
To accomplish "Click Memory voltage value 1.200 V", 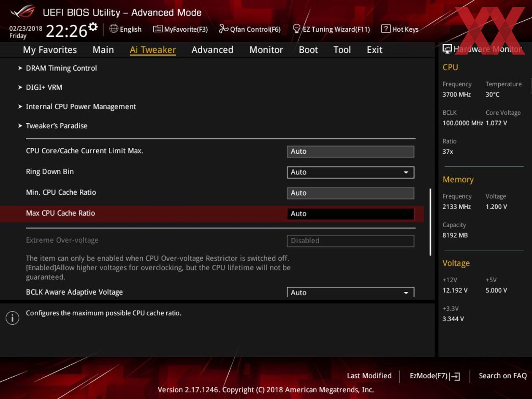I will tap(496, 207).
